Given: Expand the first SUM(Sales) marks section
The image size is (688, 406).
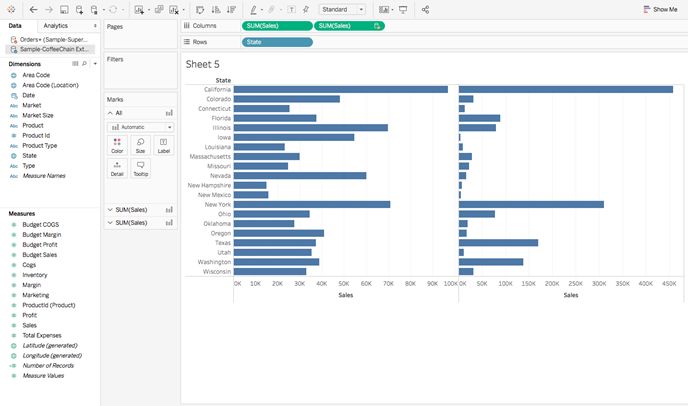Looking at the screenshot, I should click(110, 209).
